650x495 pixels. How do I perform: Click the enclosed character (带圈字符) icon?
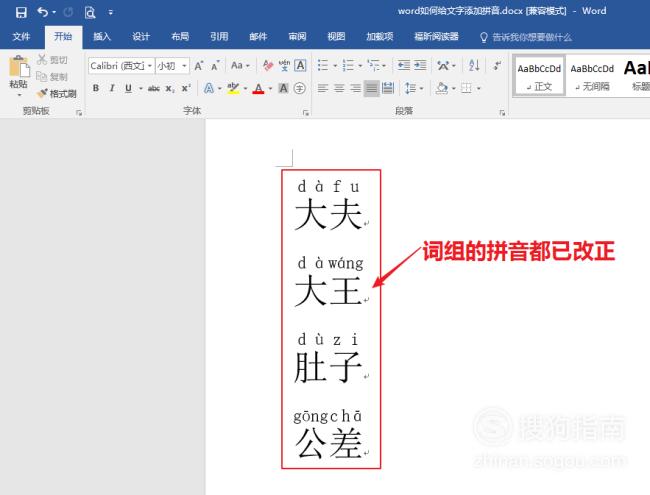click(299, 88)
